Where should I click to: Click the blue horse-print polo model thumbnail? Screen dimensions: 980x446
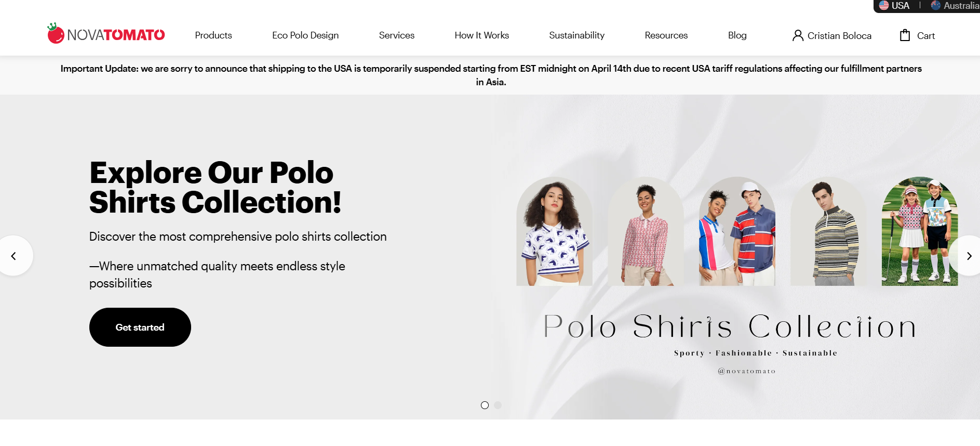click(x=554, y=232)
